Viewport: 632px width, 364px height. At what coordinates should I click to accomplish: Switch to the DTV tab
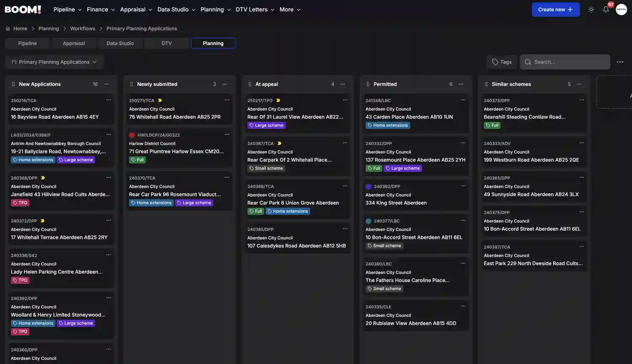(166, 43)
